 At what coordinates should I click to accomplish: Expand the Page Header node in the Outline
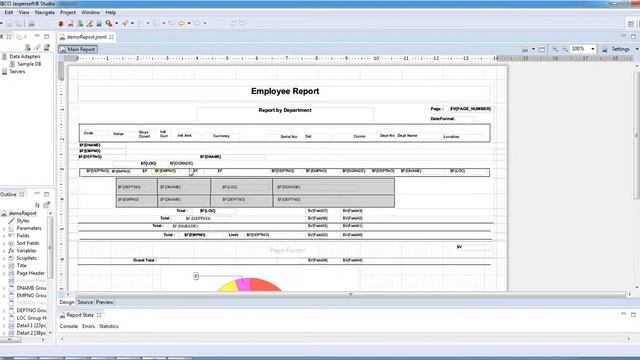(4, 273)
